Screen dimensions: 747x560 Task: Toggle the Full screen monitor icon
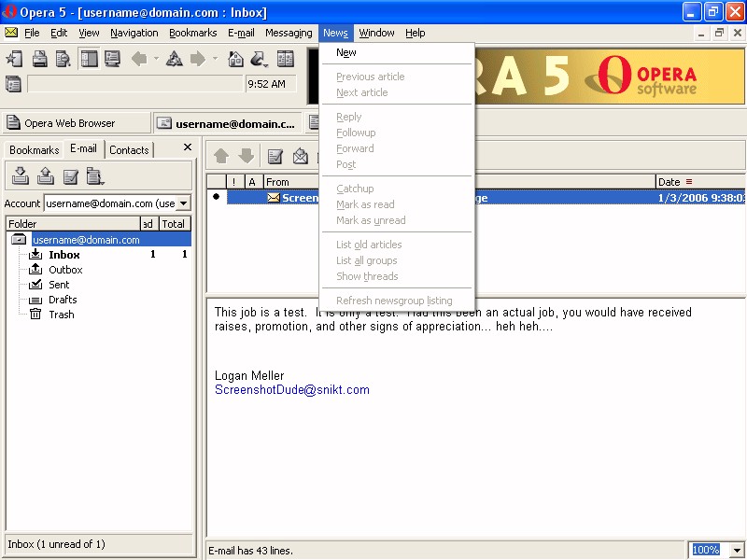coord(112,60)
